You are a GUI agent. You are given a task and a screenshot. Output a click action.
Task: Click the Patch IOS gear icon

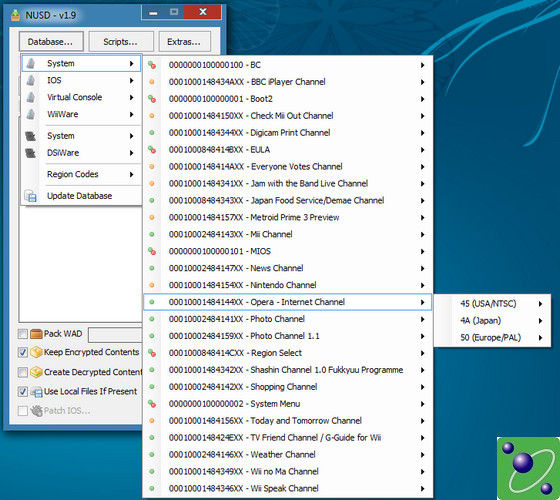[36, 411]
